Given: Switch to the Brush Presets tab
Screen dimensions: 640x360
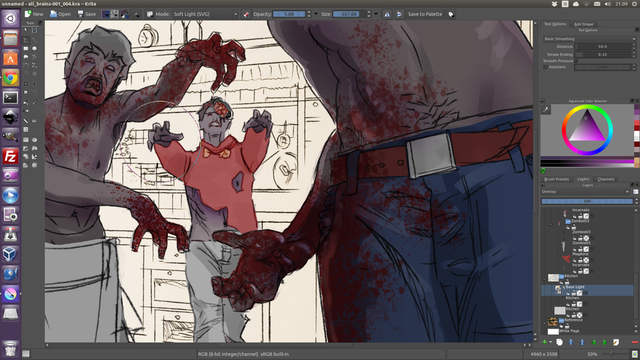Looking at the screenshot, I should [x=556, y=179].
